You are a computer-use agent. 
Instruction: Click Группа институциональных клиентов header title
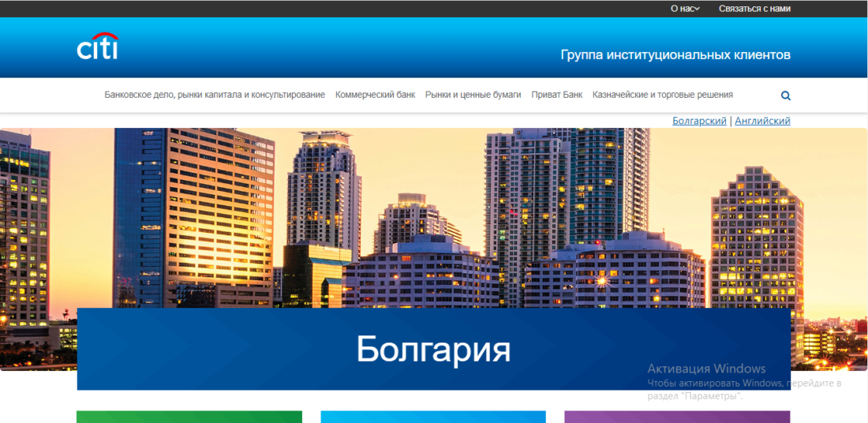pyautogui.click(x=675, y=55)
